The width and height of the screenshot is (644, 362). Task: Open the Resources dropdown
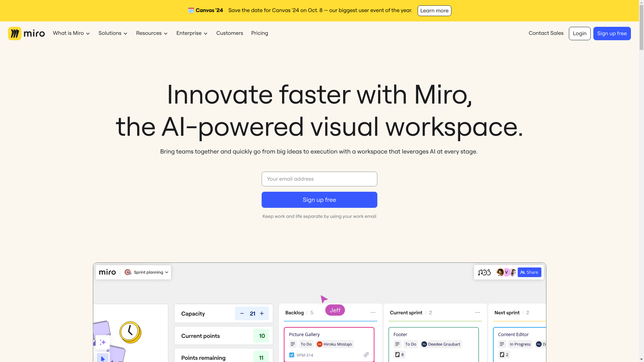pos(152,33)
